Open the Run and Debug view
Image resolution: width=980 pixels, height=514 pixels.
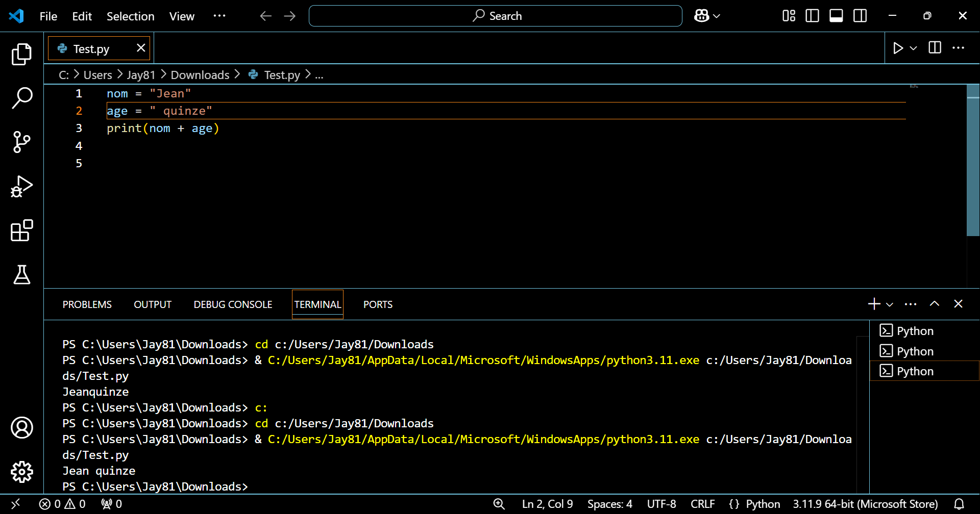coord(21,186)
